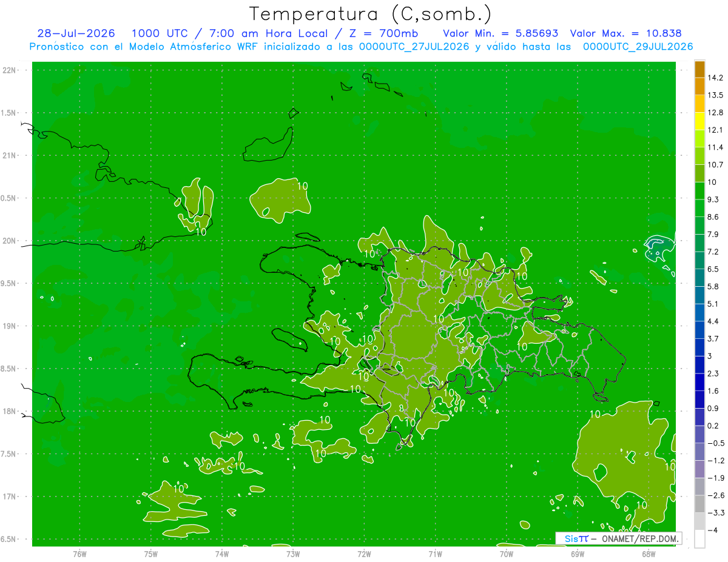Click the '17N' latitude axis label
The height and width of the screenshot is (562, 728).
10,497
